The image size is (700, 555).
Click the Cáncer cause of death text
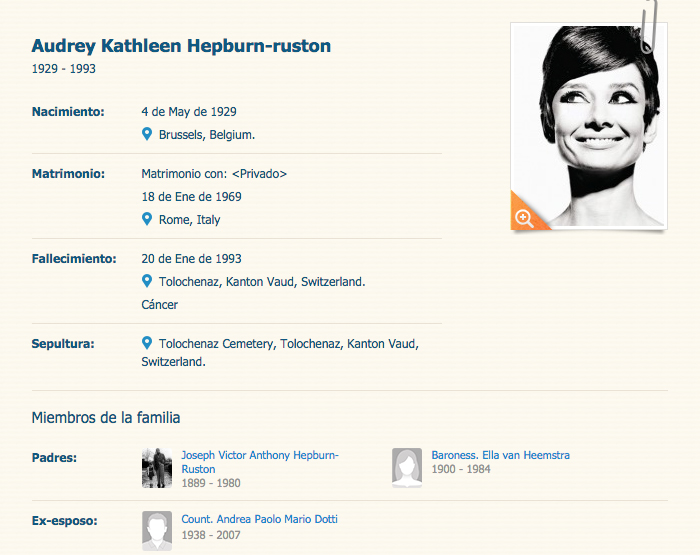160,305
